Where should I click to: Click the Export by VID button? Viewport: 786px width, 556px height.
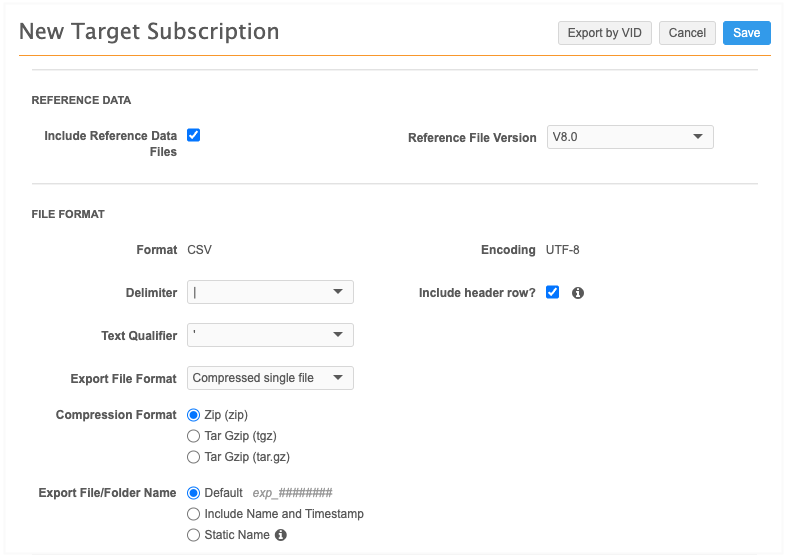(604, 33)
